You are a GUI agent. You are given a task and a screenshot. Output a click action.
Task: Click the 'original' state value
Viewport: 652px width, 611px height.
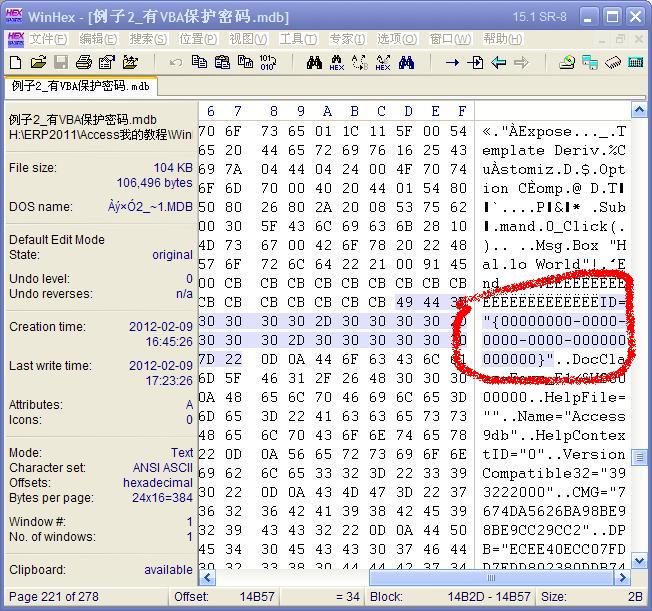coord(172,255)
